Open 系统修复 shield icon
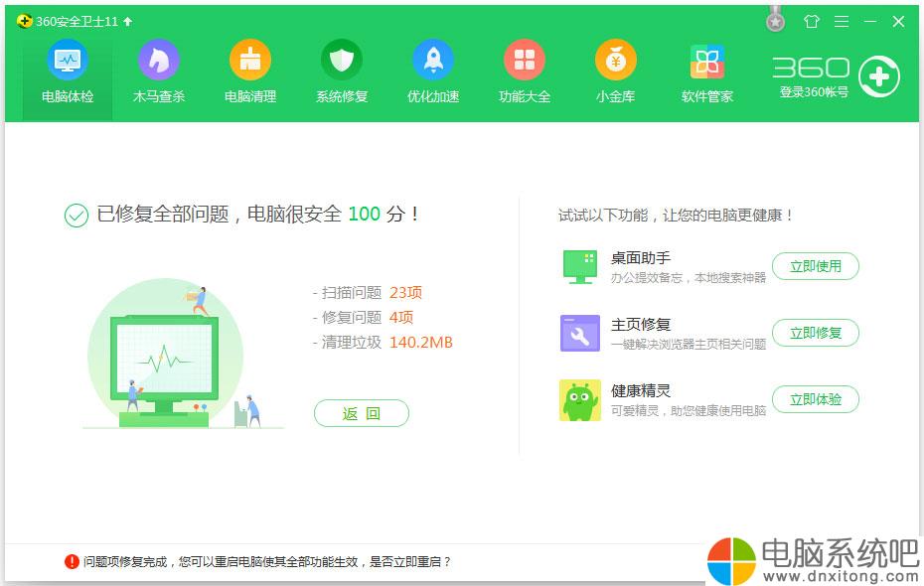The width and height of the screenshot is (924, 586). 341,60
